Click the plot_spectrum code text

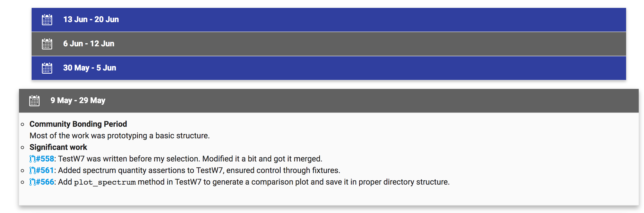point(105,182)
